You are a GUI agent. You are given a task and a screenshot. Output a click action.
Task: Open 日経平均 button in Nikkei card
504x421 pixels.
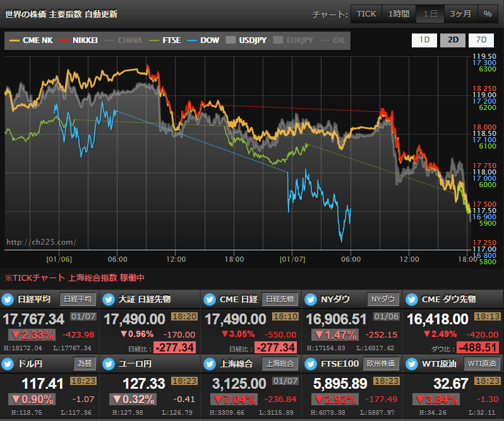pos(78,300)
